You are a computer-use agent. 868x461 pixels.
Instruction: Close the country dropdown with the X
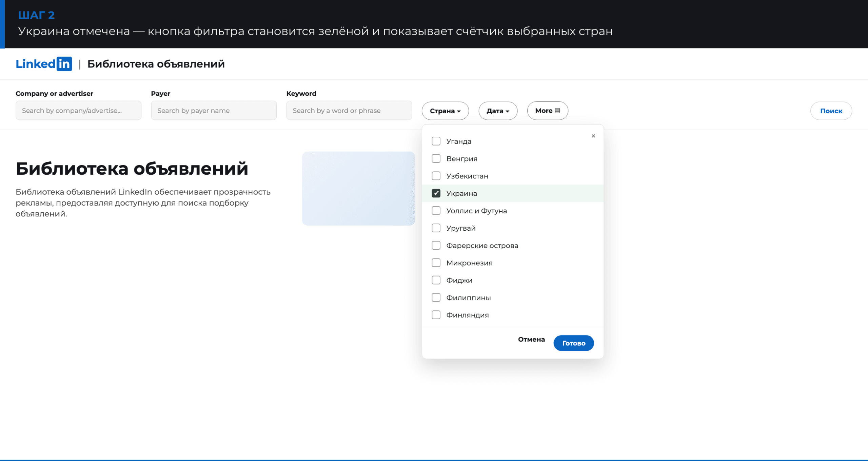(593, 136)
